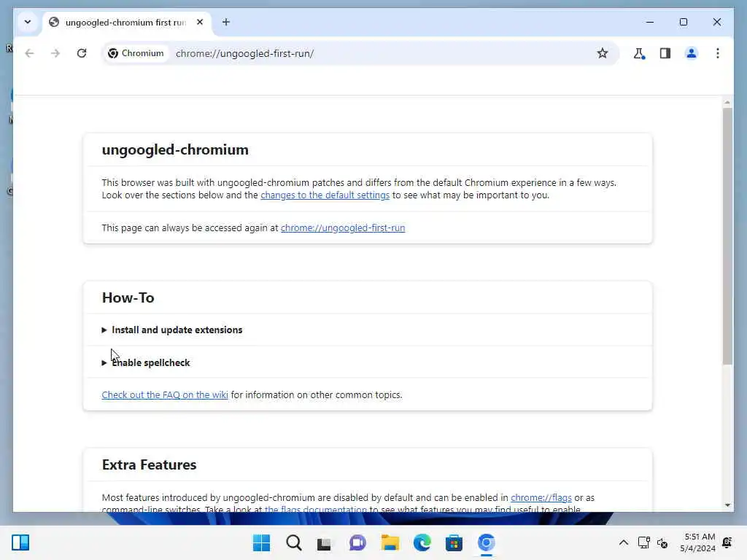
Task: Open the clock showing 5:51 AM
Action: [x=698, y=542]
